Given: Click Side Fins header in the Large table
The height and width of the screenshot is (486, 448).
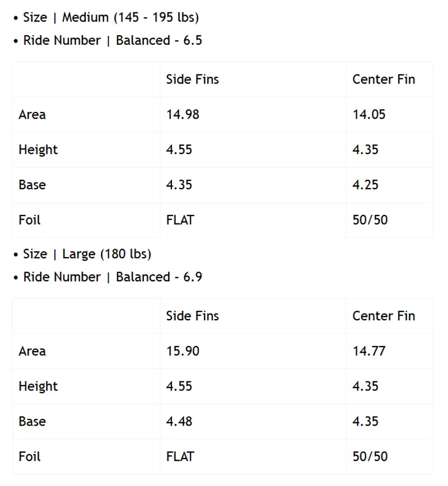Looking at the screenshot, I should pyautogui.click(x=192, y=316).
